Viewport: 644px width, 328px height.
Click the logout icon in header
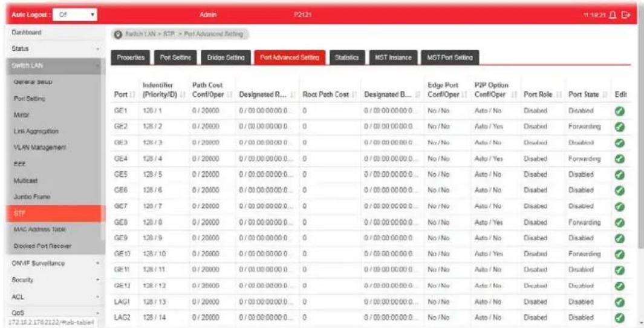click(x=625, y=15)
